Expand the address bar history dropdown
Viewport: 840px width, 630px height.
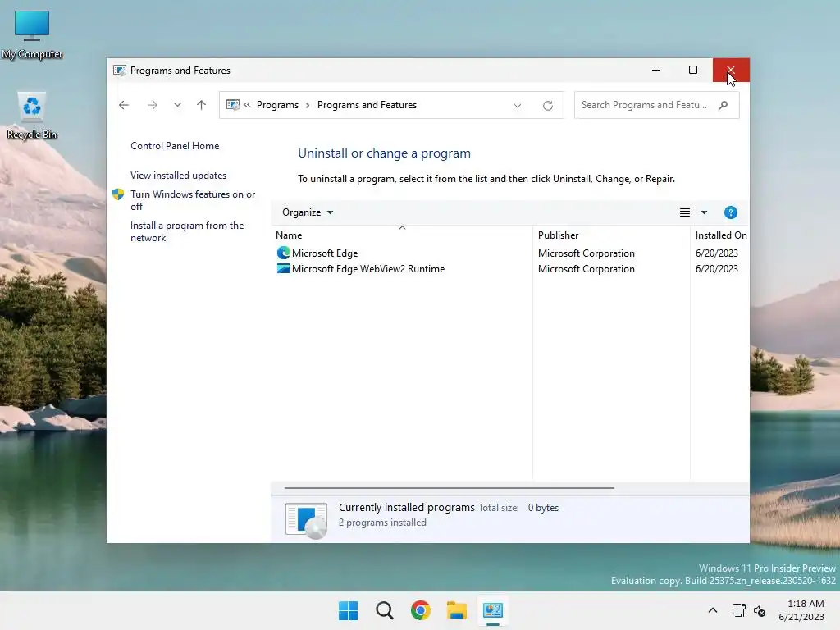point(518,106)
